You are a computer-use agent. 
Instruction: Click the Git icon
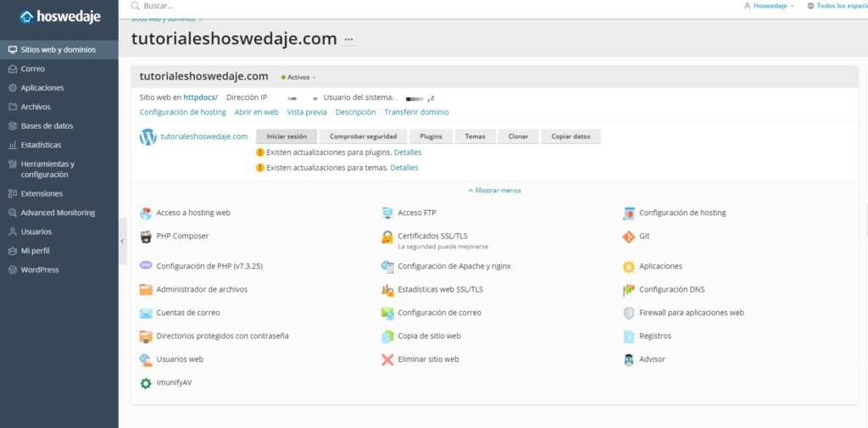point(629,237)
